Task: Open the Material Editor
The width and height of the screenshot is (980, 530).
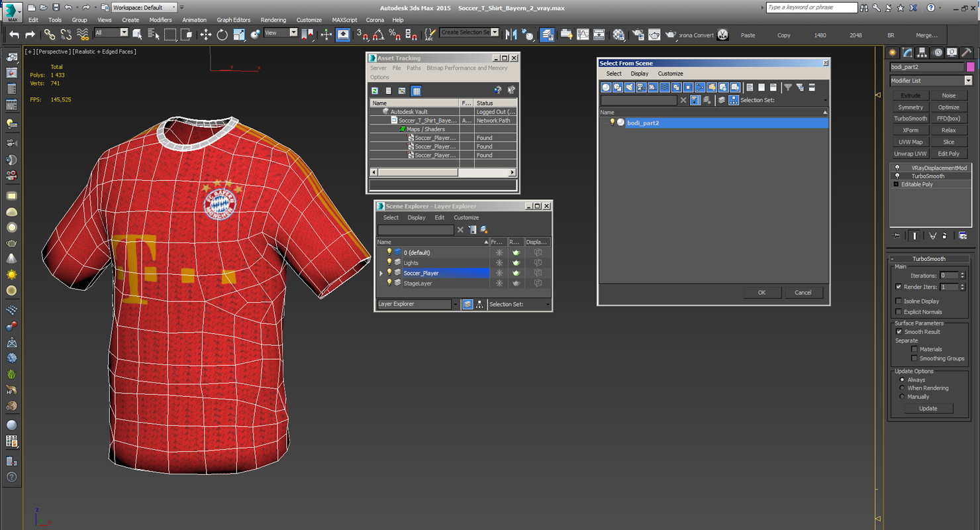Action: (618, 34)
